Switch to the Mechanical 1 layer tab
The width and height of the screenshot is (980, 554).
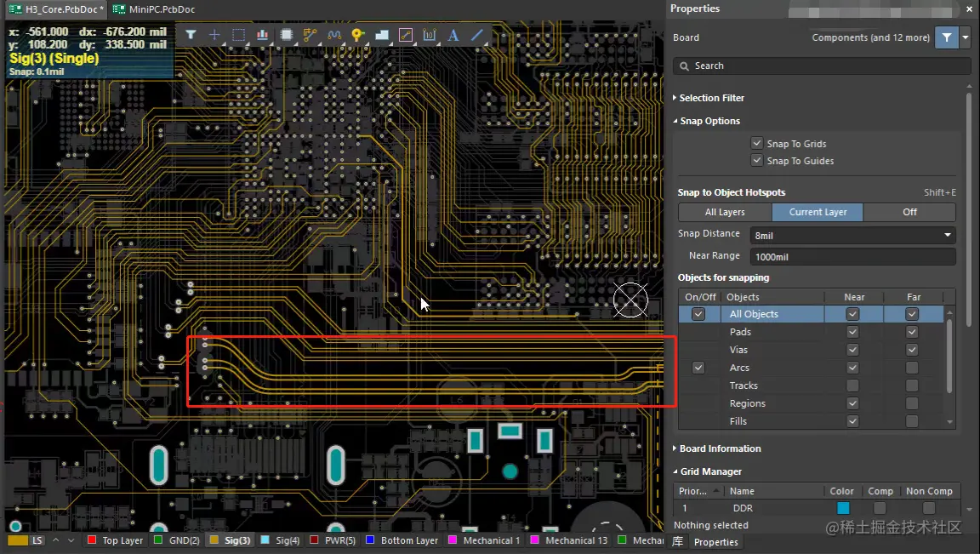pyautogui.click(x=484, y=540)
